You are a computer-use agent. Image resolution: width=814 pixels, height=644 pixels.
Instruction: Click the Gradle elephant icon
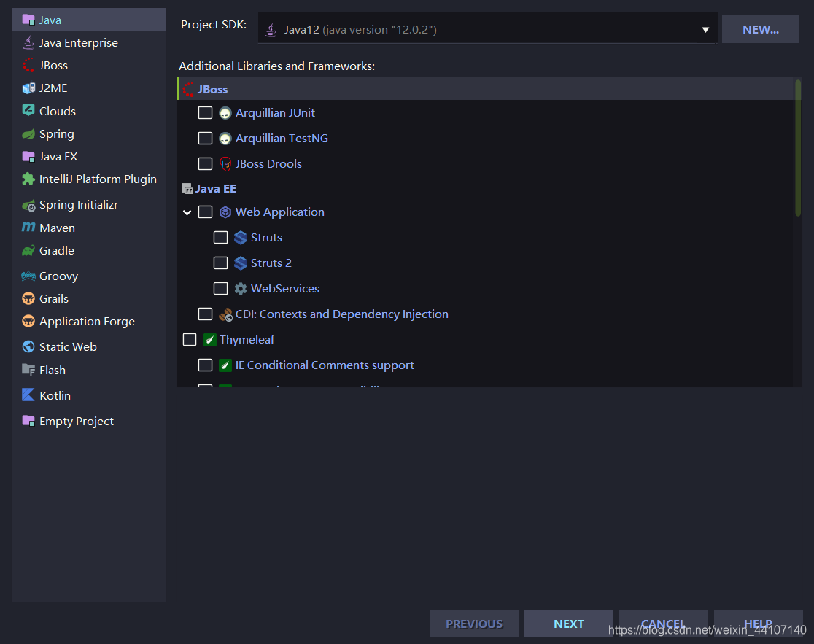coord(28,251)
